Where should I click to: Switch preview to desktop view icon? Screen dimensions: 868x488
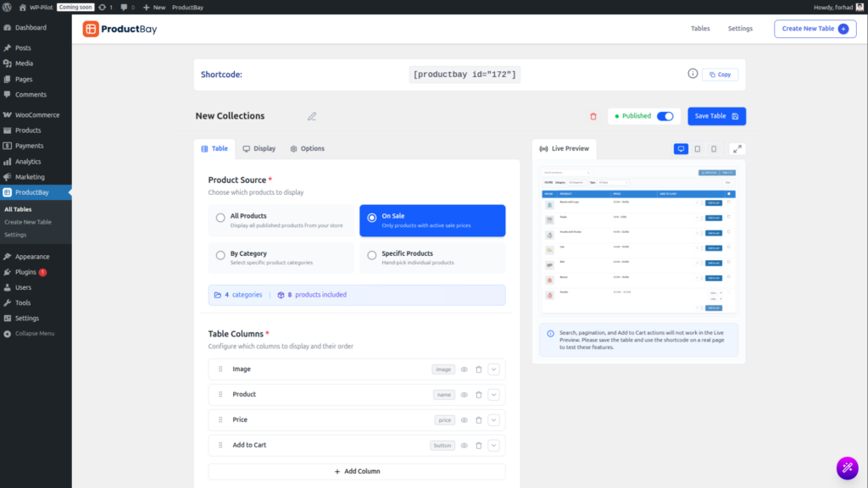click(x=681, y=149)
